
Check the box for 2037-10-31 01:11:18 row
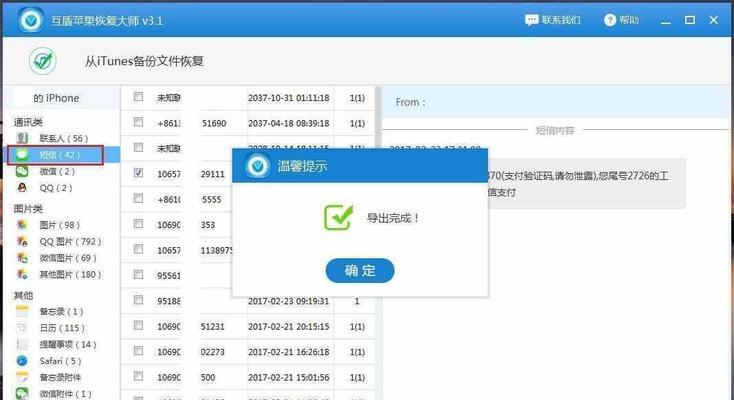click(x=138, y=96)
